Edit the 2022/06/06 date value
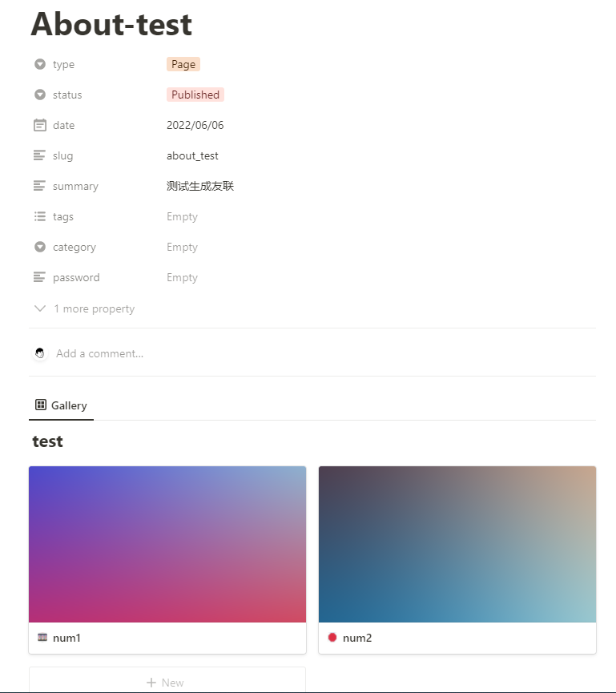Viewport: 616px width, 693px height. click(195, 125)
